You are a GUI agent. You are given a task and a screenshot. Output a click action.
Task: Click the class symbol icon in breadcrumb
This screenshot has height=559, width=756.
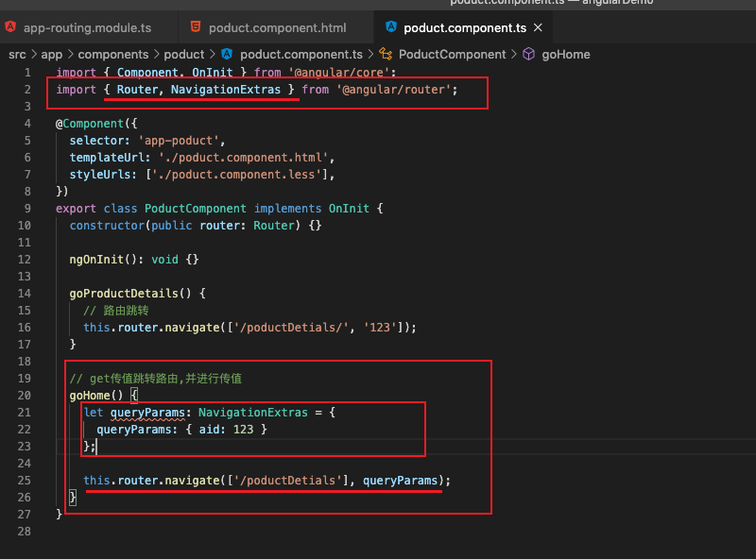tap(386, 54)
